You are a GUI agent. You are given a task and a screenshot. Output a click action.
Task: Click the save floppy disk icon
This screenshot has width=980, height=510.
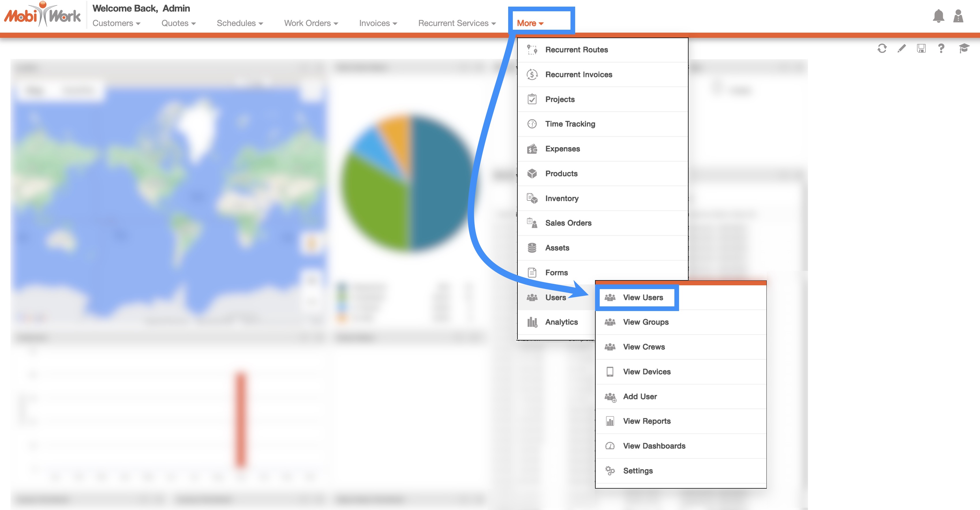click(921, 48)
